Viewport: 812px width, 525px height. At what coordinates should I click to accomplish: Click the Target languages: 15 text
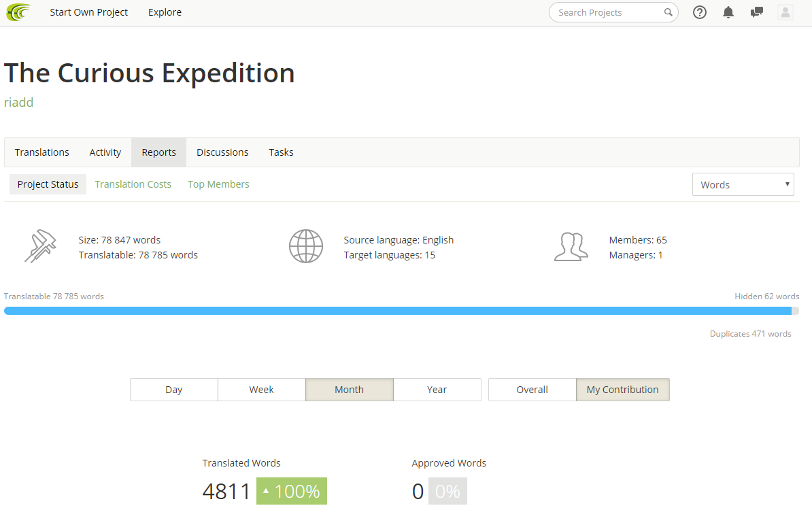tap(390, 255)
